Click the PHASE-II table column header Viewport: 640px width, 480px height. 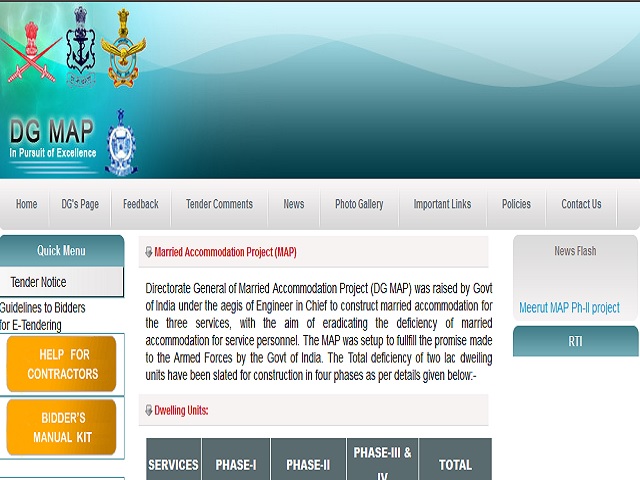[308, 460]
